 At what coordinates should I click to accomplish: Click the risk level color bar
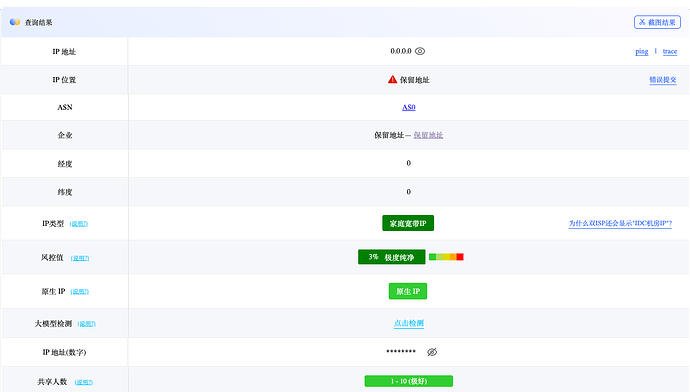tap(446, 257)
